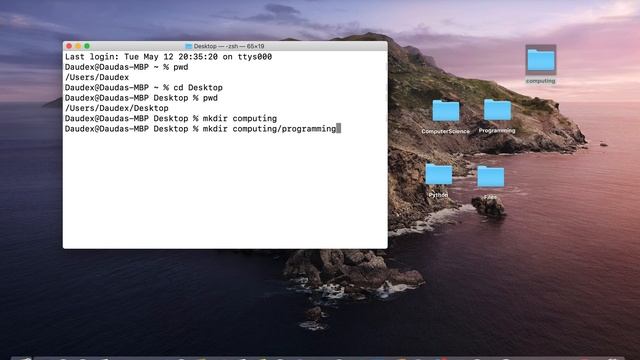The width and height of the screenshot is (640, 360).
Task: Zoom the Terminal window with green button
Action: pos(87,46)
